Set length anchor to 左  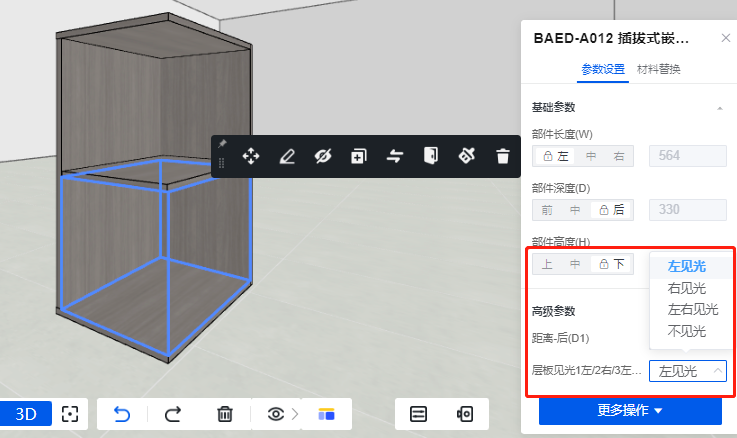click(x=556, y=156)
